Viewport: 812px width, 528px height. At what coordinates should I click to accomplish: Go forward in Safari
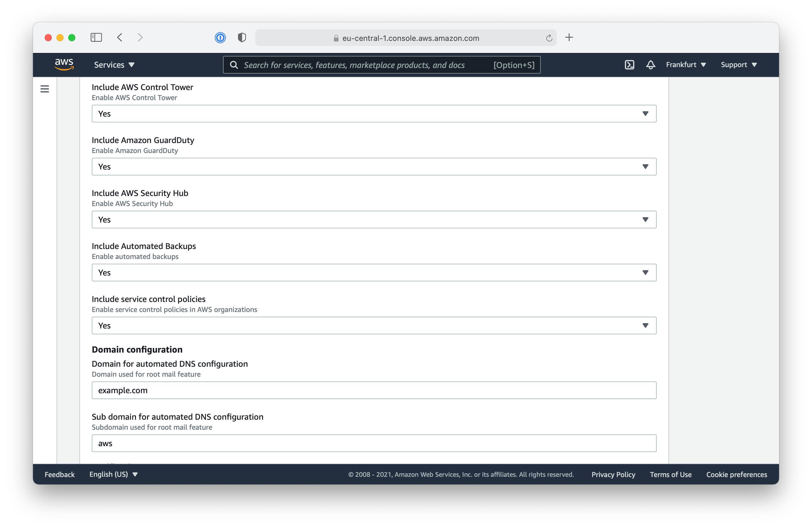140,38
